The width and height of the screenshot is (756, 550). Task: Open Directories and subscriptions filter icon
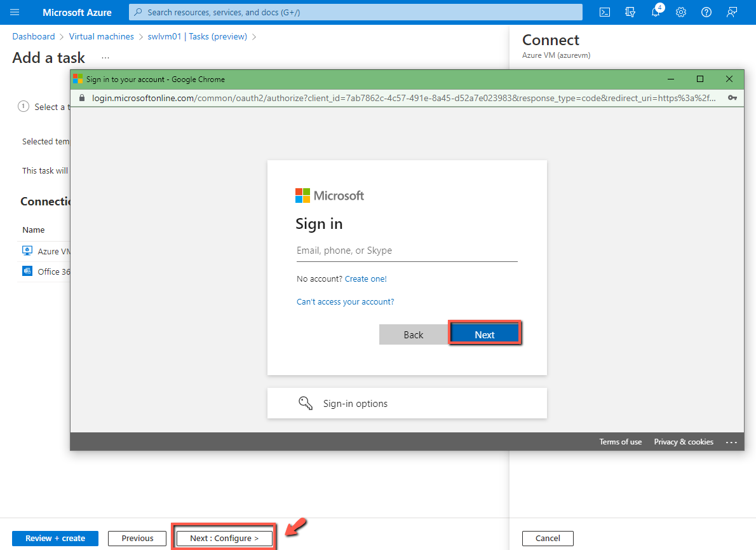click(x=630, y=12)
